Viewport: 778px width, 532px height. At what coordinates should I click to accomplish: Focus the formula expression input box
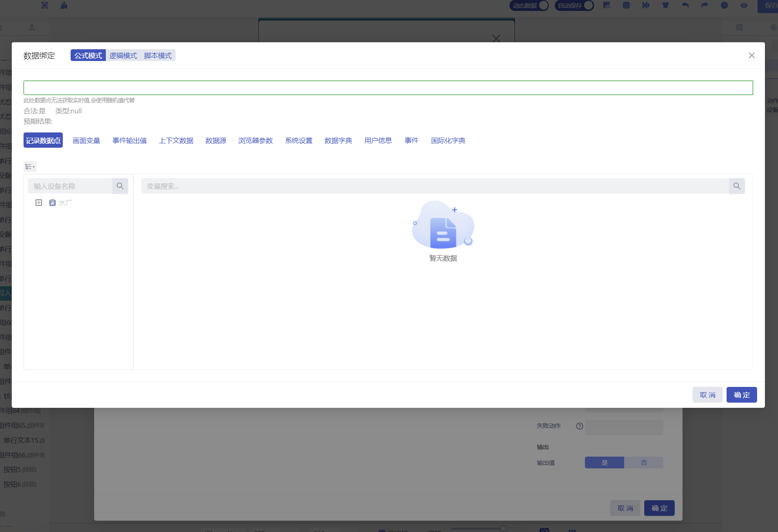pyautogui.click(x=388, y=88)
